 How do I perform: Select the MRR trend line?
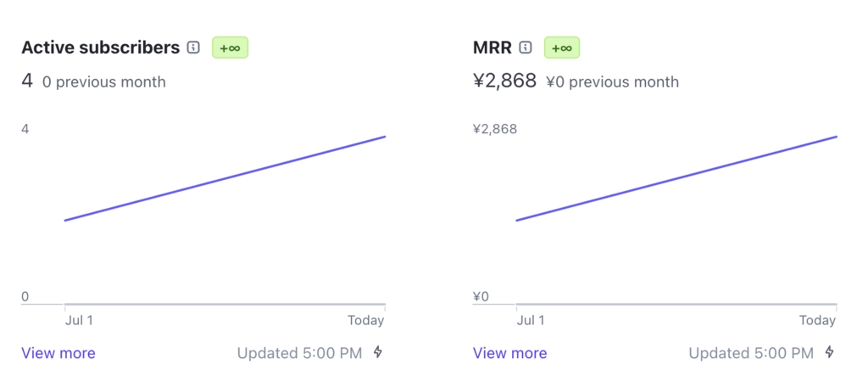676,178
